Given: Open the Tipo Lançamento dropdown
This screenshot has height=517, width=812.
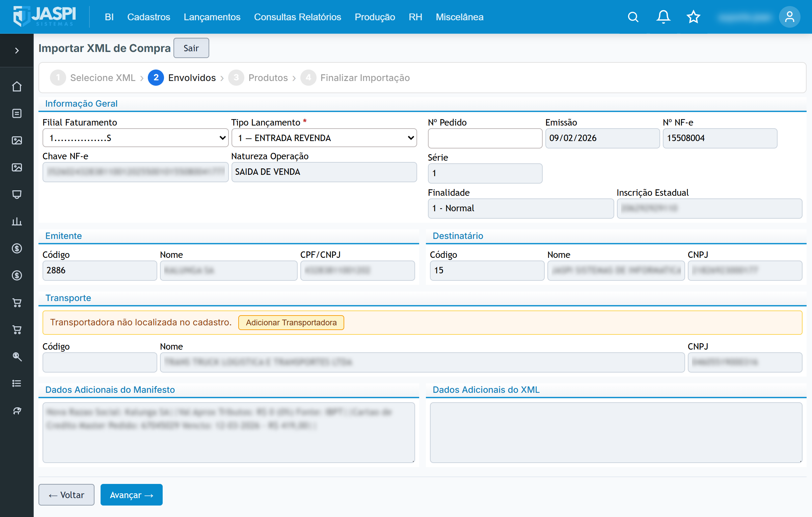Looking at the screenshot, I should tap(324, 138).
